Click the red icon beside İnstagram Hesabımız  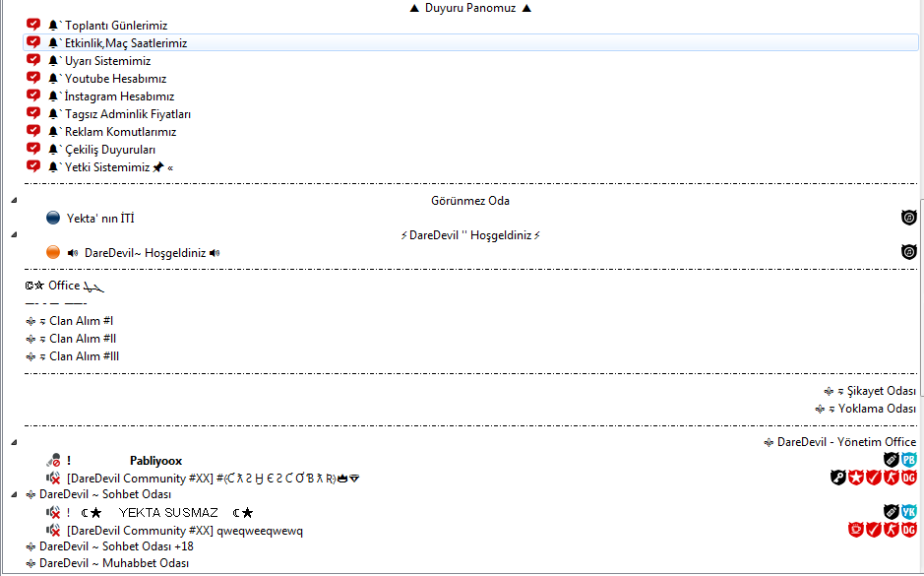(33, 95)
